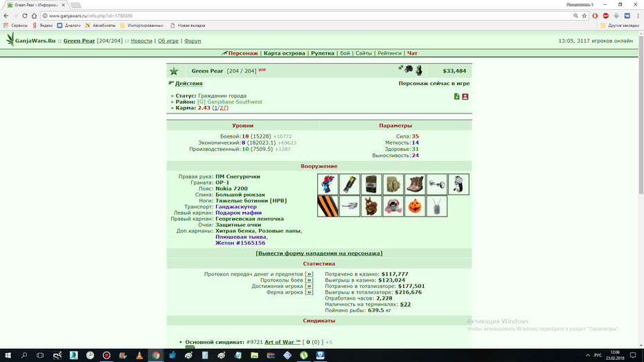Open the Форум link

(x=193, y=41)
